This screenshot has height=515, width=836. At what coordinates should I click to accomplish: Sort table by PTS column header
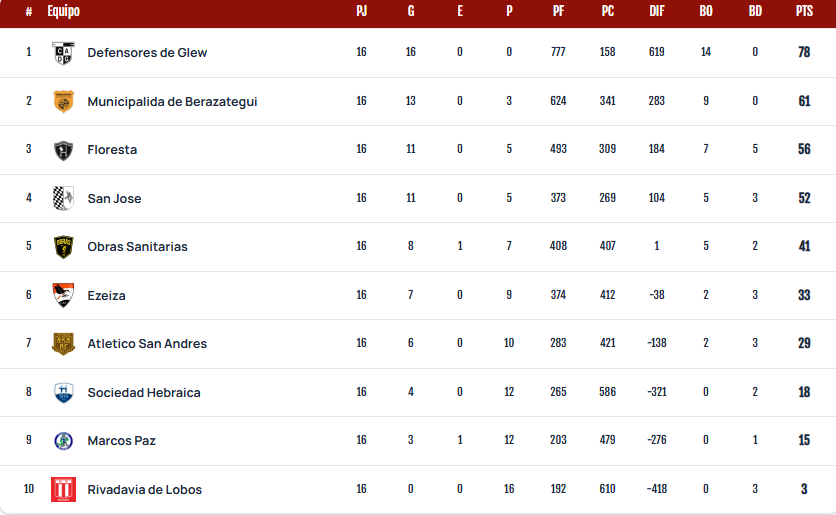pyautogui.click(x=804, y=11)
